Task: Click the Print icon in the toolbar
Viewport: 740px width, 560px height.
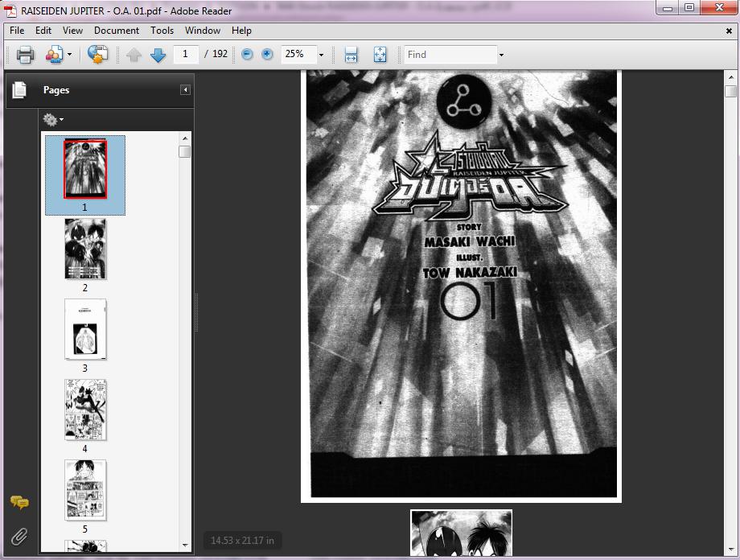Action: pos(25,55)
